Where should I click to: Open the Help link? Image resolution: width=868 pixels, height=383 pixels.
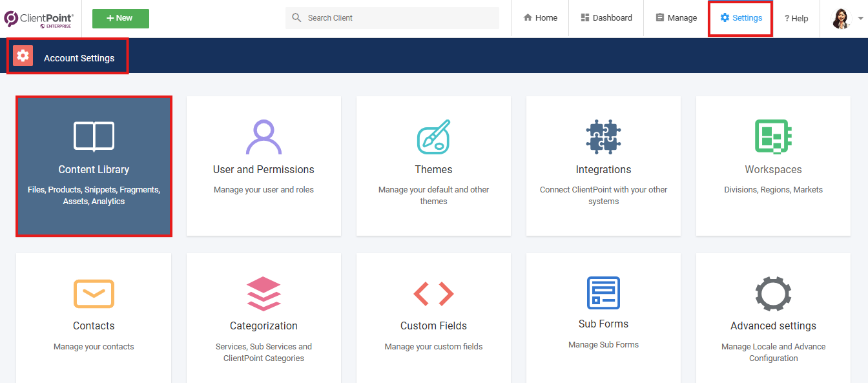tap(796, 18)
